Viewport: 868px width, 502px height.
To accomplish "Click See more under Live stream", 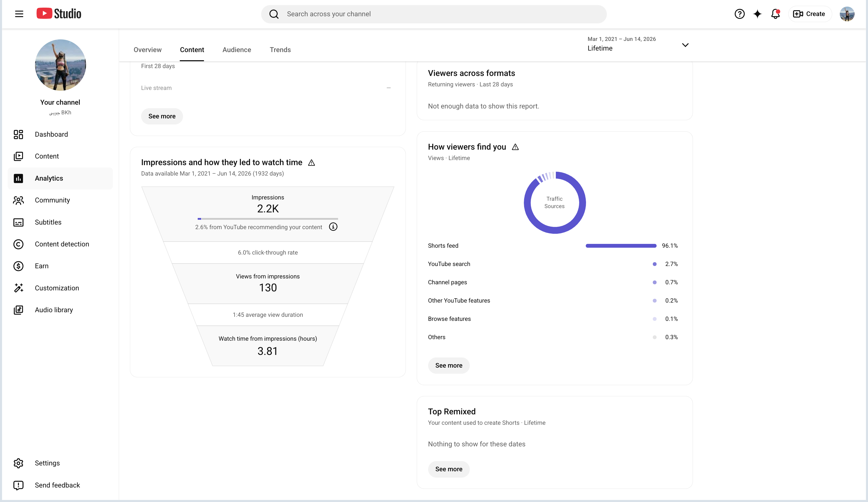I will click(x=162, y=116).
